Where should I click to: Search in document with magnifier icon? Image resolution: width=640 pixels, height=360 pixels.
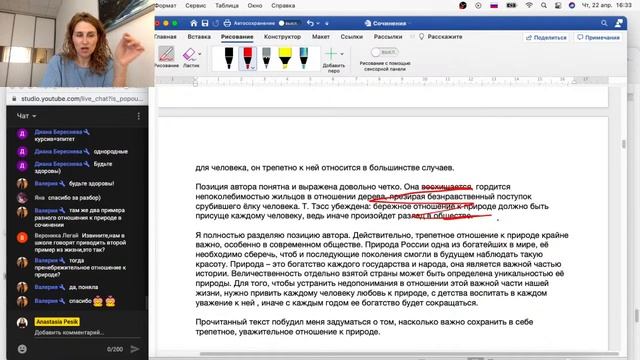point(604,23)
